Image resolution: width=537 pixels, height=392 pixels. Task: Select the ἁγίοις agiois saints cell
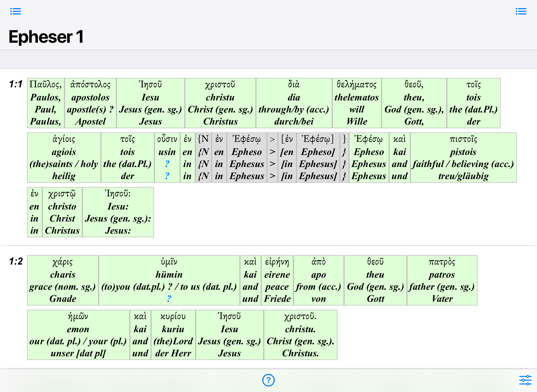[x=64, y=158]
